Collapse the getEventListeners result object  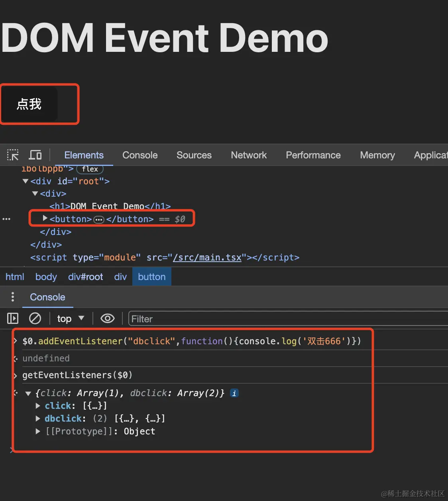pos(28,393)
